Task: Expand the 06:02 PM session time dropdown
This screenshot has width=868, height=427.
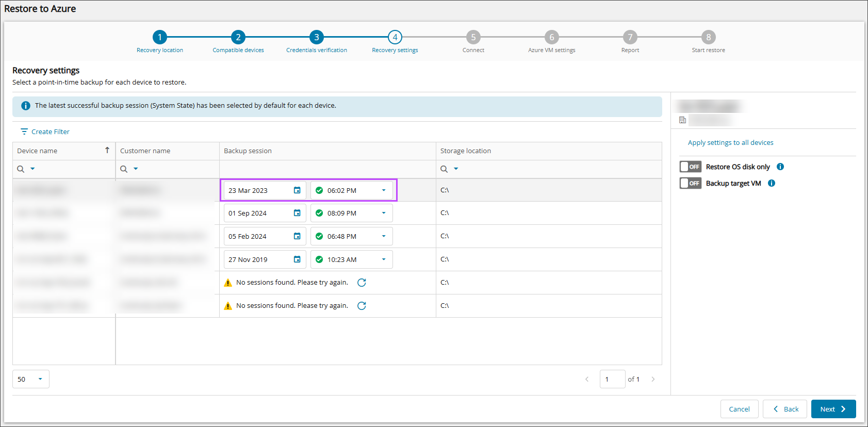Action: pos(383,190)
